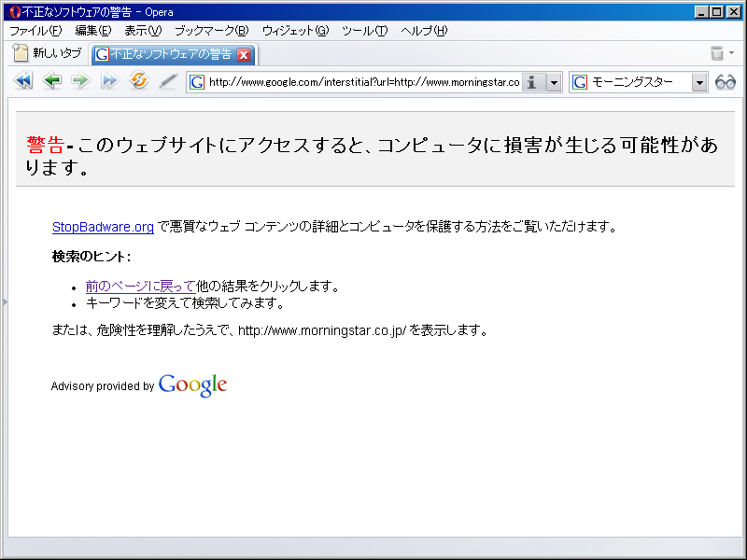Screen dimensions: 747x560
Task: Click the Google favicon in the address field
Action: (197, 82)
